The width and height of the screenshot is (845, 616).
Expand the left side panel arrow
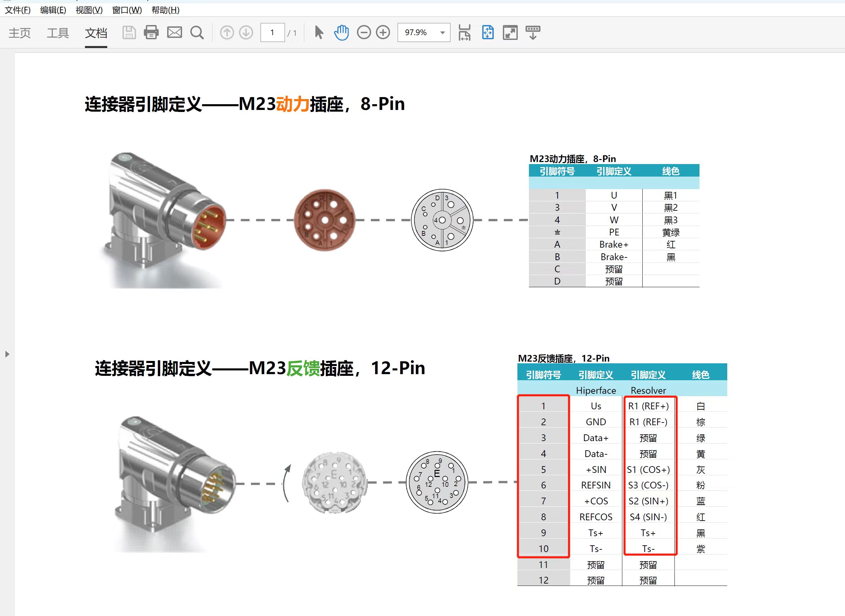point(7,354)
